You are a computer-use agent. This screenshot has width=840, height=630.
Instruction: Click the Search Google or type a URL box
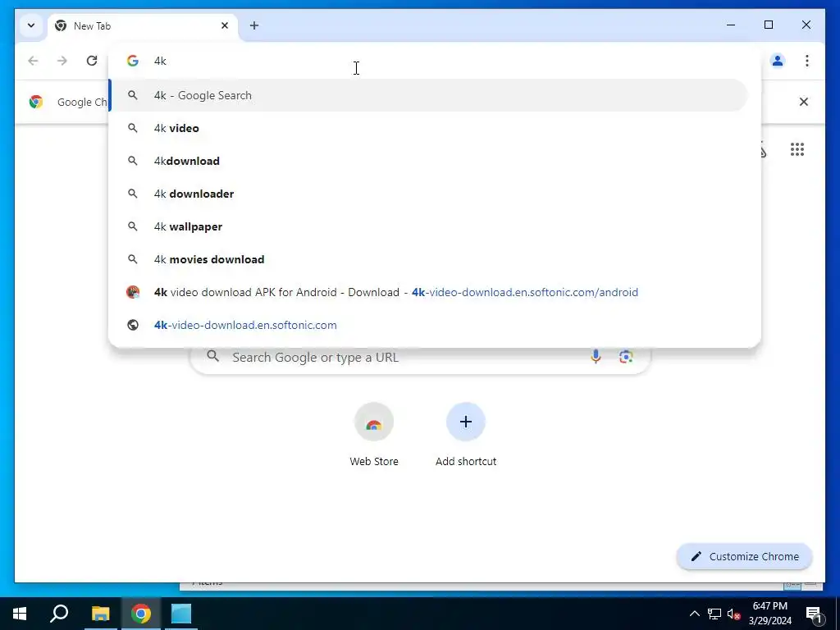421,358
